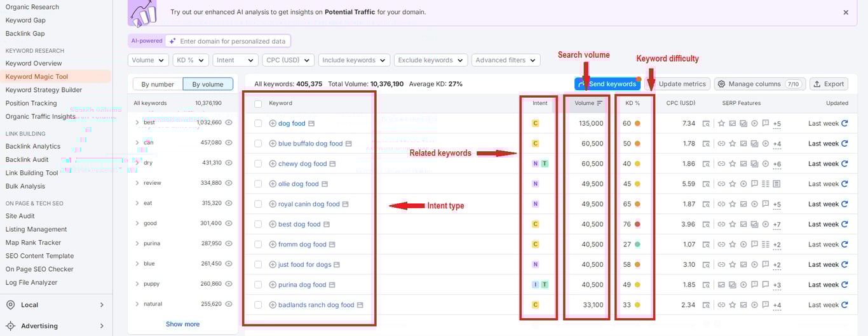Check the box for ollie dog food

pyautogui.click(x=258, y=184)
